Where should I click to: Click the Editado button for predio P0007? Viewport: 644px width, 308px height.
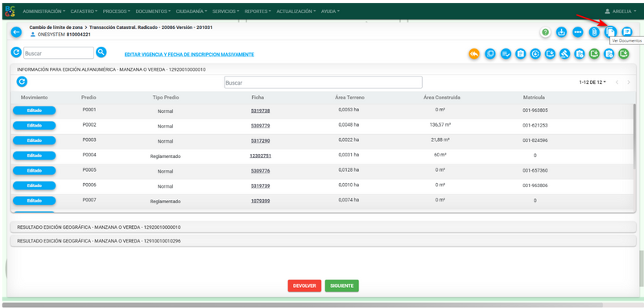[35, 201]
